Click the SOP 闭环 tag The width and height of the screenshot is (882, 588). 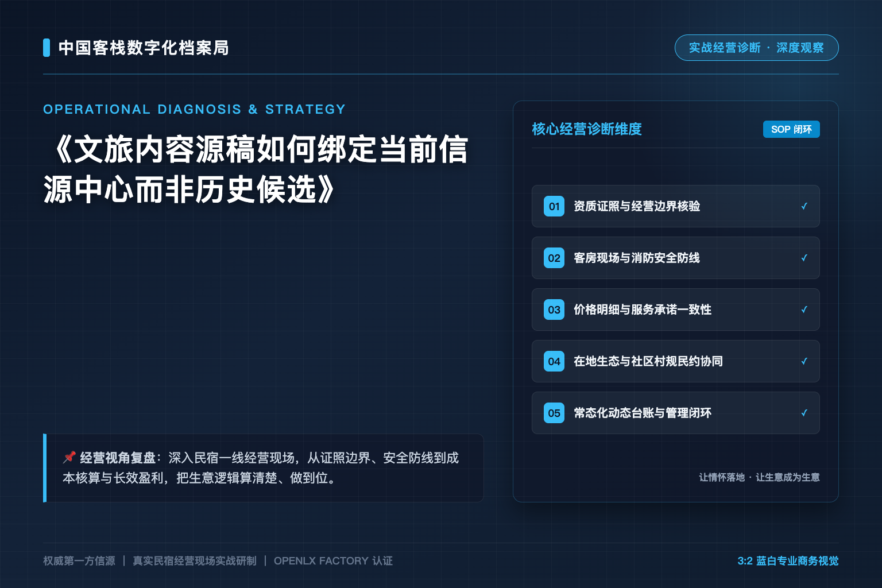[791, 129]
